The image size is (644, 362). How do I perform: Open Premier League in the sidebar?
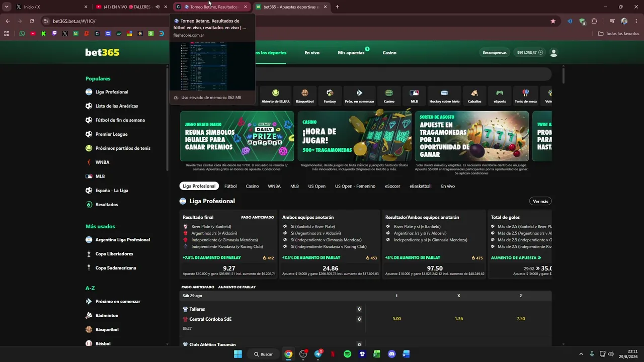(x=111, y=134)
